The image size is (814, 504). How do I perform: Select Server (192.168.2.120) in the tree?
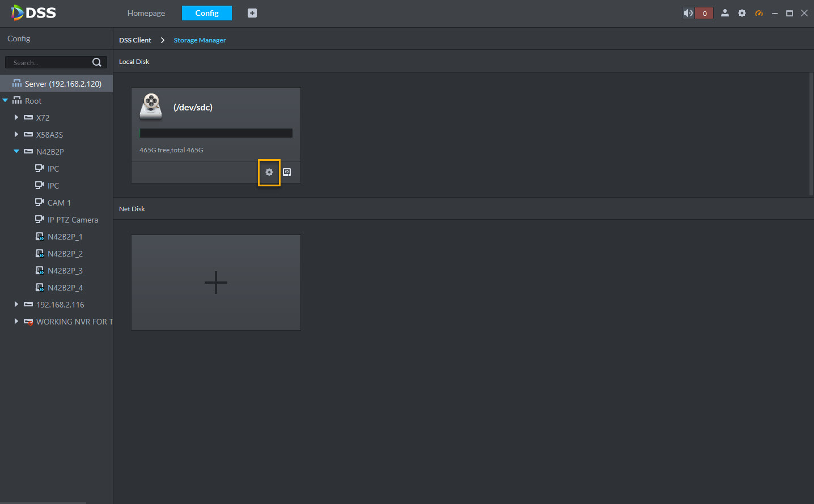(x=57, y=84)
